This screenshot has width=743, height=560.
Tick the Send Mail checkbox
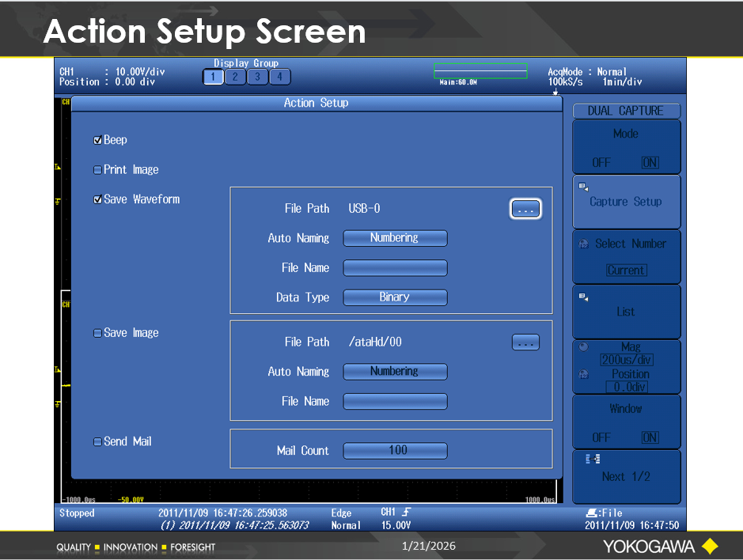(97, 442)
